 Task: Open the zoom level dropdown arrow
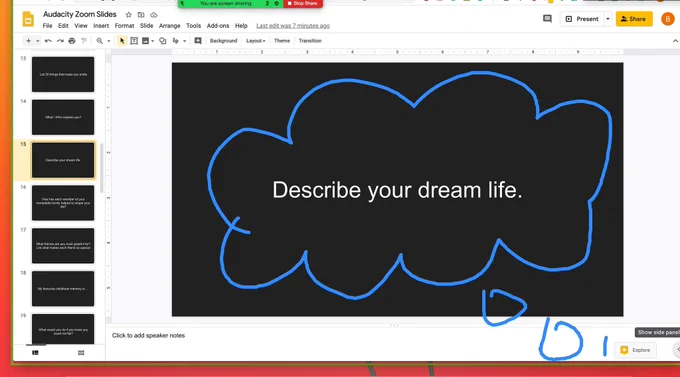(108, 41)
